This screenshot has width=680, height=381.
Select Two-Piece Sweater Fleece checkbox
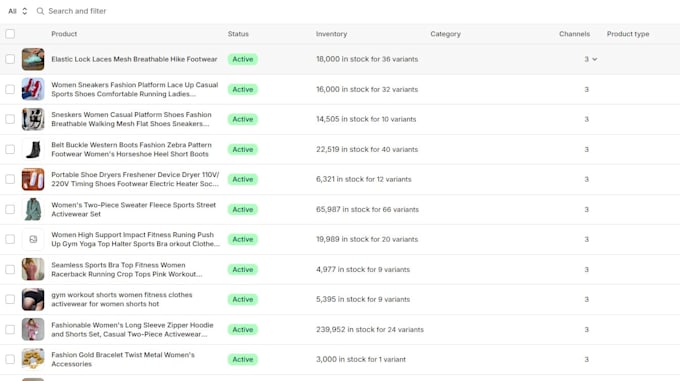coord(10,209)
